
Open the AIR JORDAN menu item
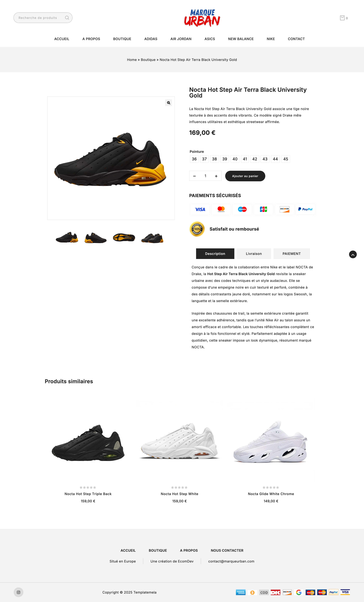pos(181,39)
